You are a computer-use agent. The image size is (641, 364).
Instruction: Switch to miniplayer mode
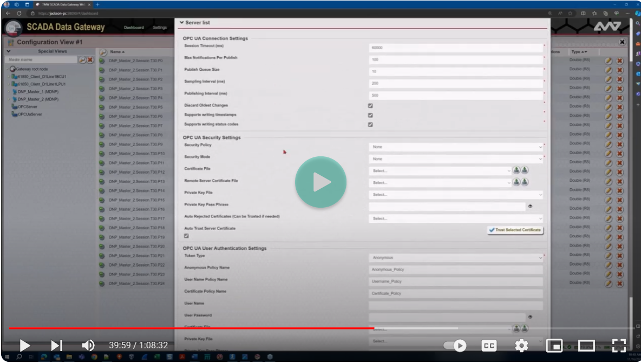pos(554,346)
